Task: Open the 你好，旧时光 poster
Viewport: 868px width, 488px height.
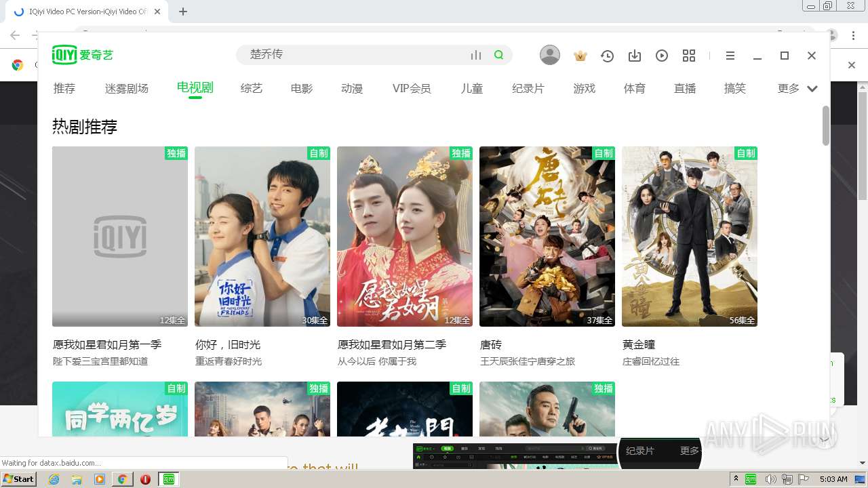Action: click(262, 237)
